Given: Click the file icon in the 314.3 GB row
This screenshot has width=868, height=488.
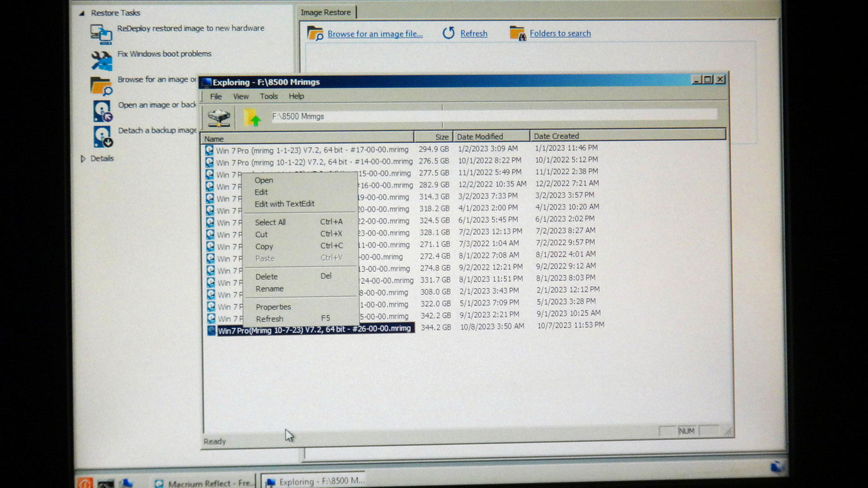Looking at the screenshot, I should (x=210, y=198).
